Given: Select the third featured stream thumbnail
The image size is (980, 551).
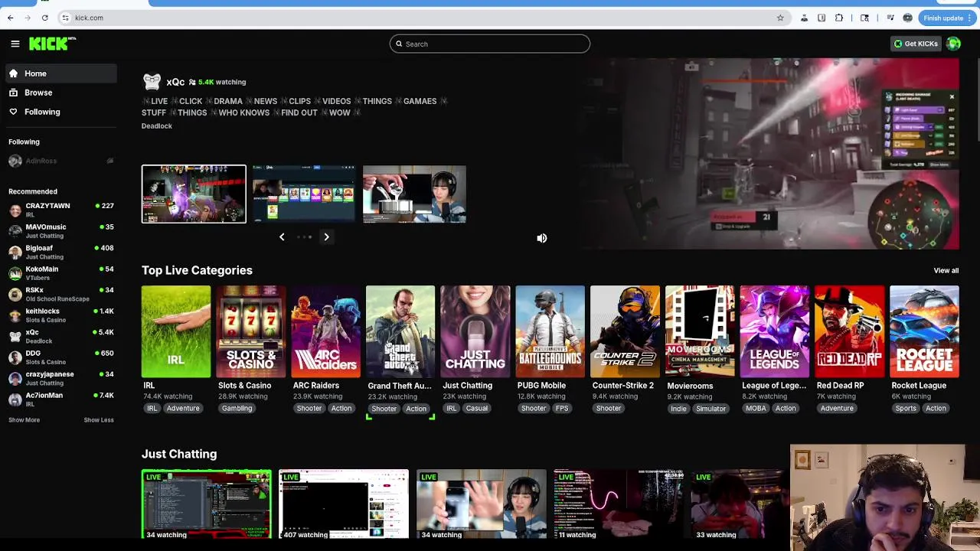Looking at the screenshot, I should point(414,194).
